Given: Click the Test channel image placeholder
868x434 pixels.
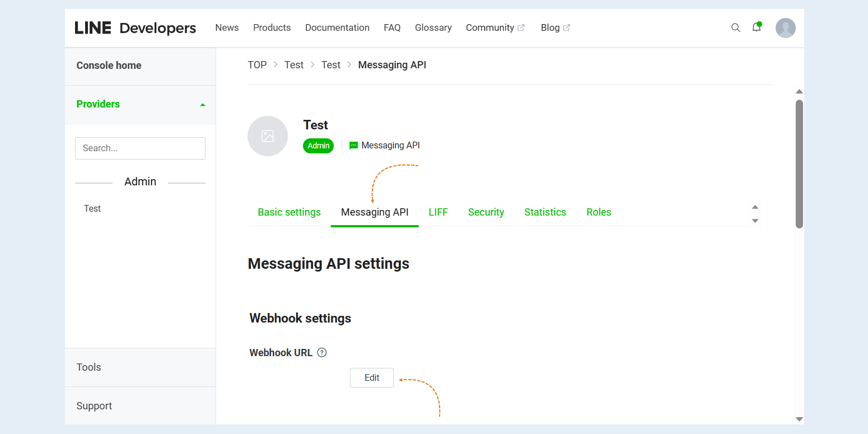Looking at the screenshot, I should (268, 136).
